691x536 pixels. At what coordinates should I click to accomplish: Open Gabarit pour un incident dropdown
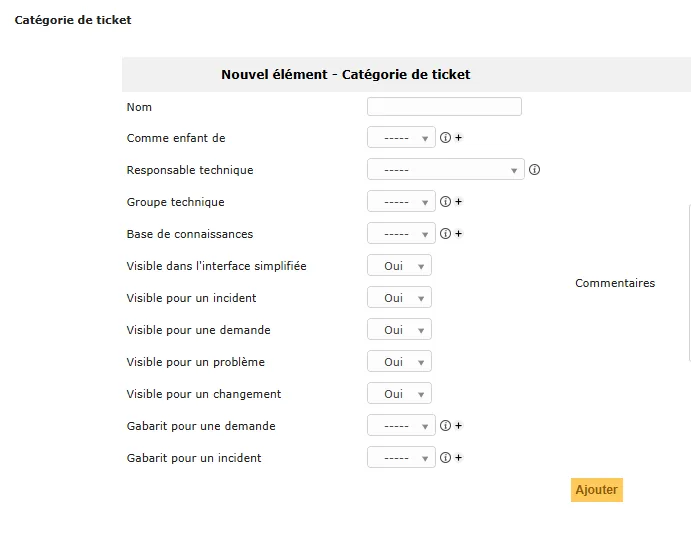401,458
